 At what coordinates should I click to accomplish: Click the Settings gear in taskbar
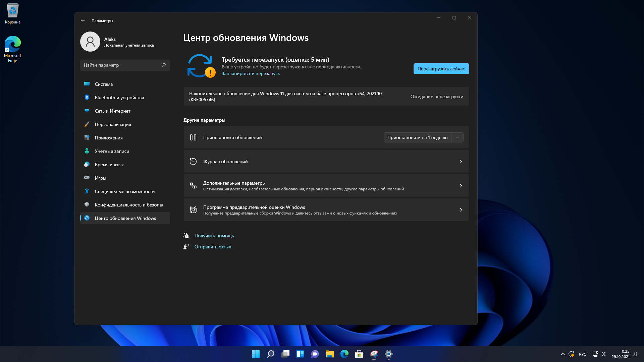pos(389,354)
